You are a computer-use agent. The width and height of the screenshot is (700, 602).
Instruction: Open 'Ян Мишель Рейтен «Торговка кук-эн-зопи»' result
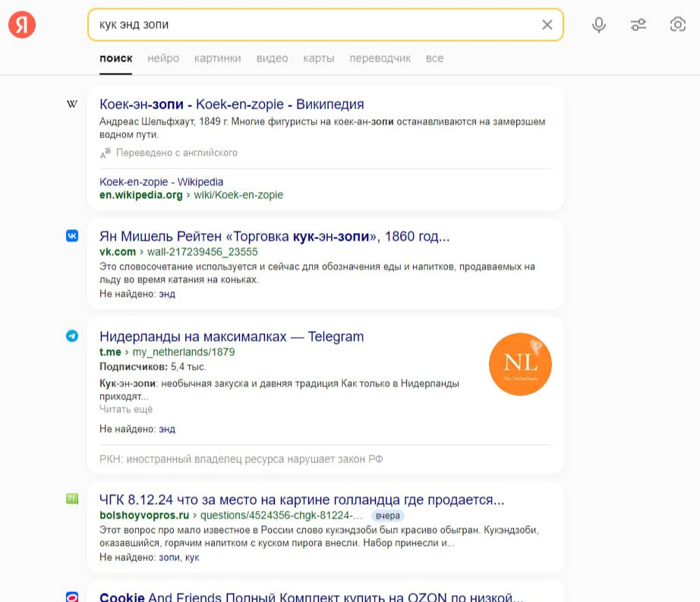pos(275,236)
